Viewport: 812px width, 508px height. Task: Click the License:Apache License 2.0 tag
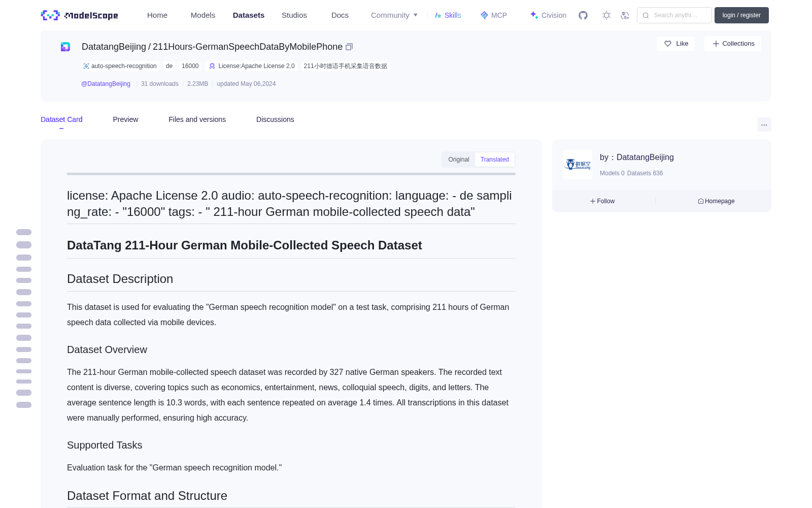click(252, 66)
